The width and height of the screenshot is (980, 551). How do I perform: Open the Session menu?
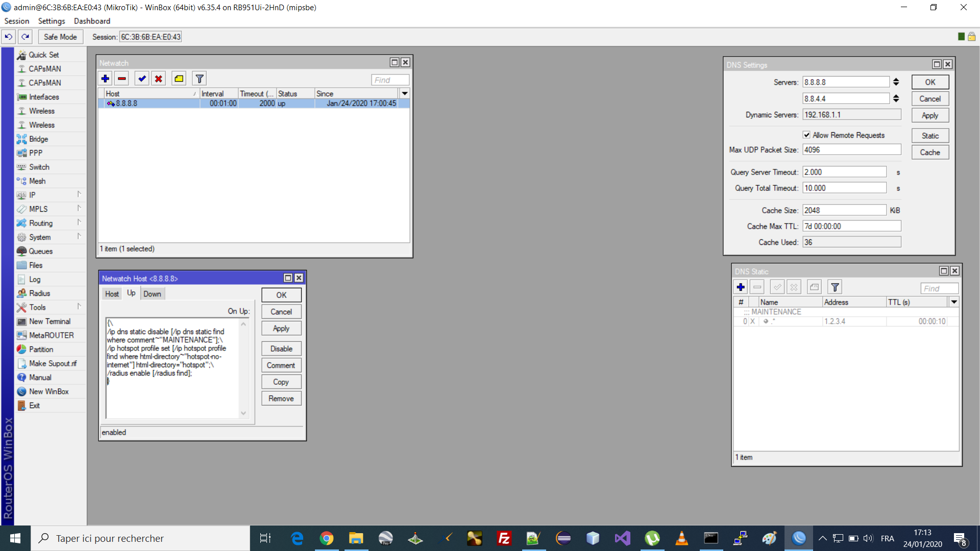click(17, 21)
